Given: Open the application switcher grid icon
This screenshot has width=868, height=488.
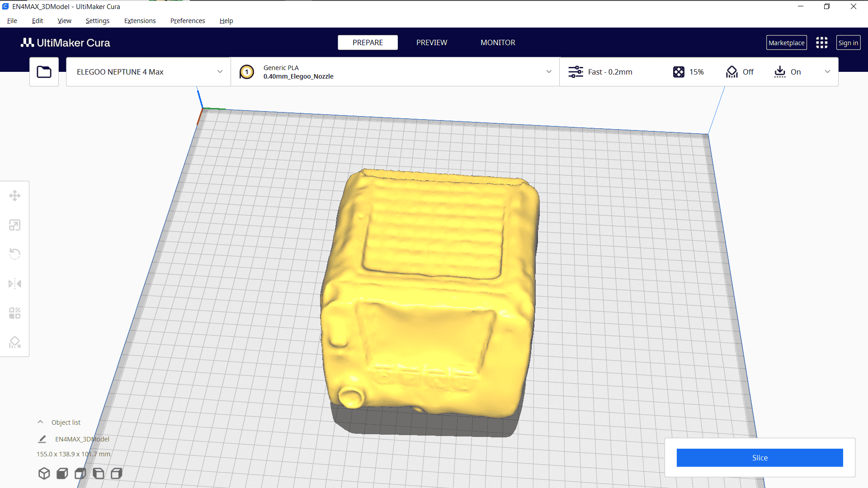Looking at the screenshot, I should [821, 42].
